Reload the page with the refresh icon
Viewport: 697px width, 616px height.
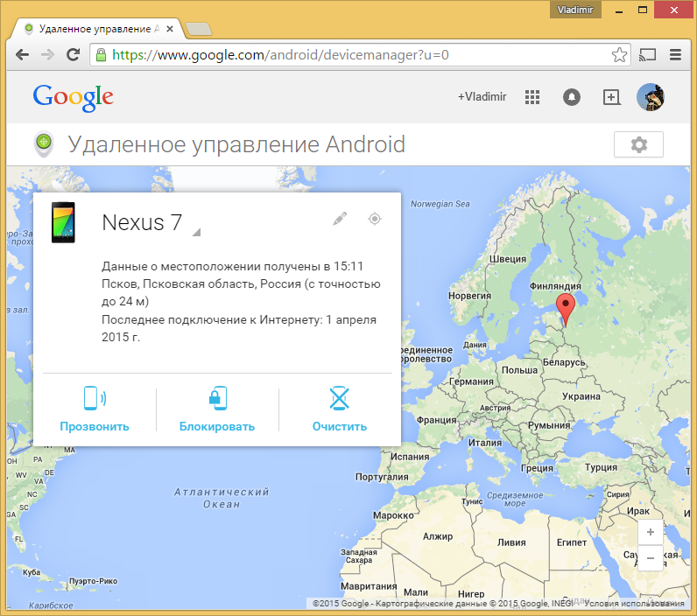point(73,54)
